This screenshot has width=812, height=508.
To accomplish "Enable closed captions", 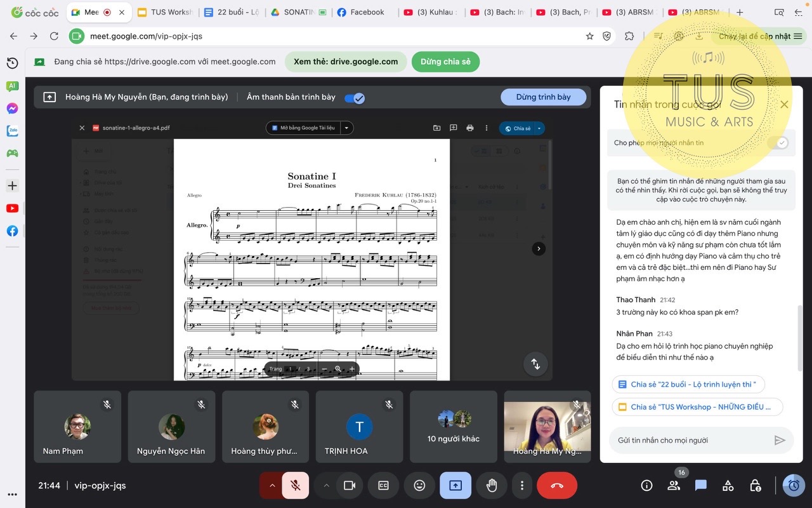I will click(383, 485).
